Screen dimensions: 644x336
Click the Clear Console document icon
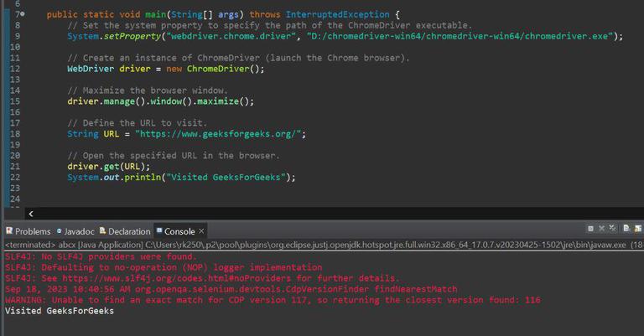click(626, 228)
